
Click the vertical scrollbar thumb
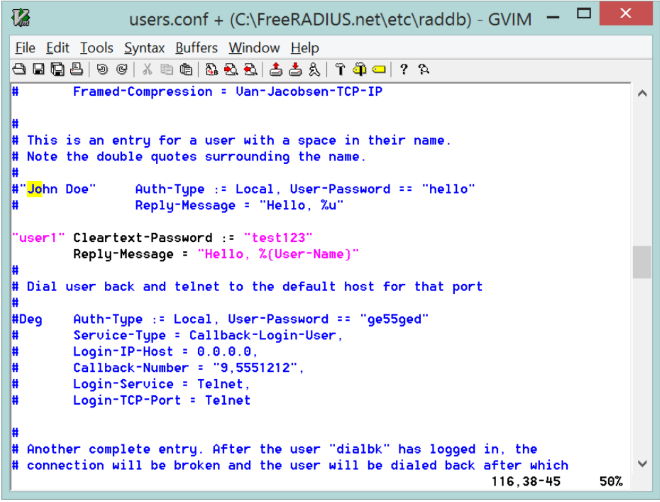tap(642, 262)
